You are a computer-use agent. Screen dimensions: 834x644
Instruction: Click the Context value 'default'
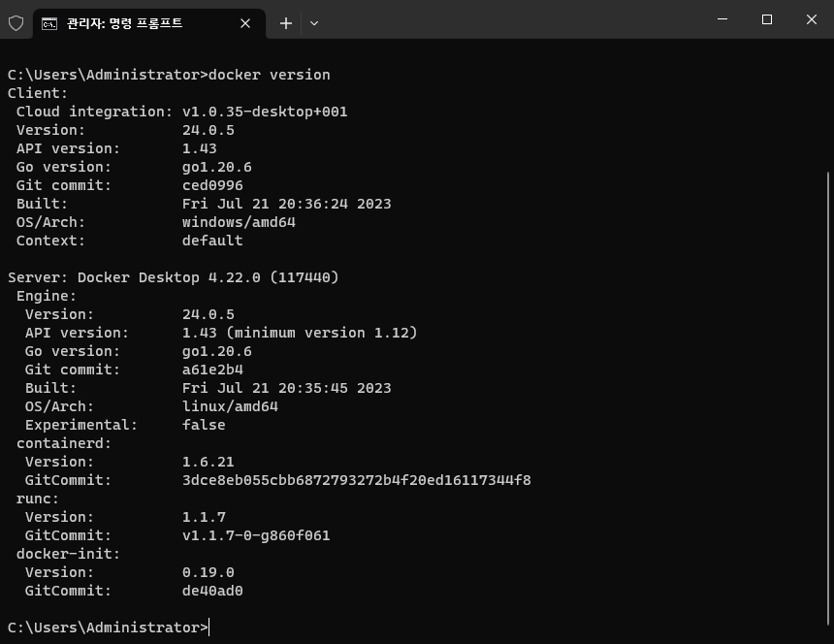[212, 241]
